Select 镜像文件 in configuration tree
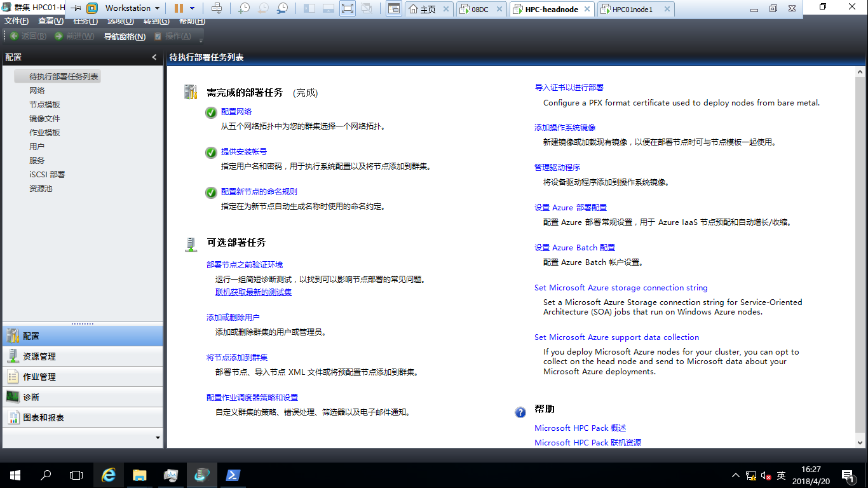This screenshot has width=868, height=488. (44, 119)
